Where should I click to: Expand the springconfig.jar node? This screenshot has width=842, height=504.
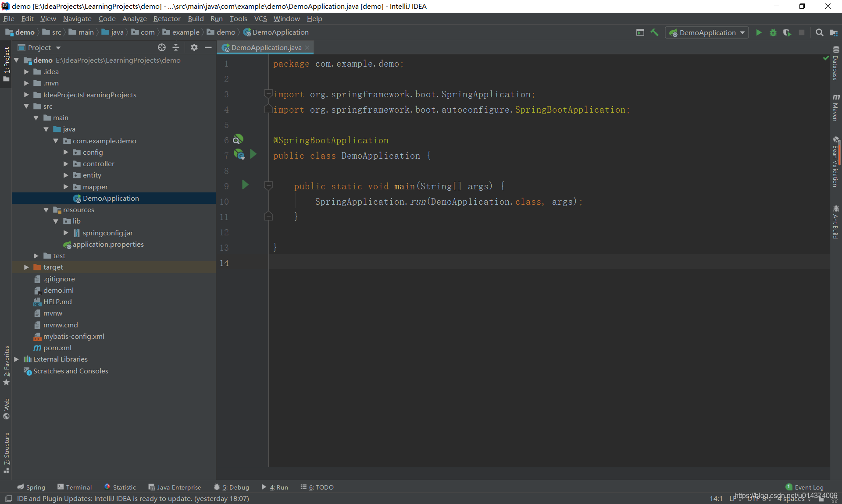coord(66,233)
